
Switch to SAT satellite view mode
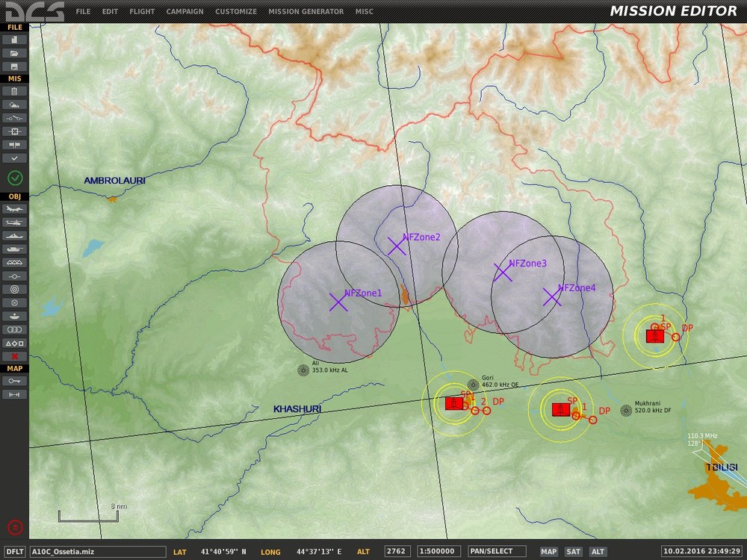[573, 552]
